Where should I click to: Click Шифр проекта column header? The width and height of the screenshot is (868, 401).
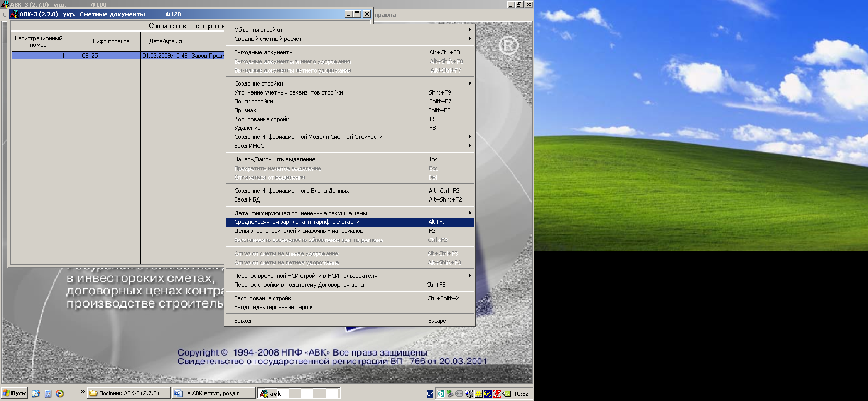point(111,41)
